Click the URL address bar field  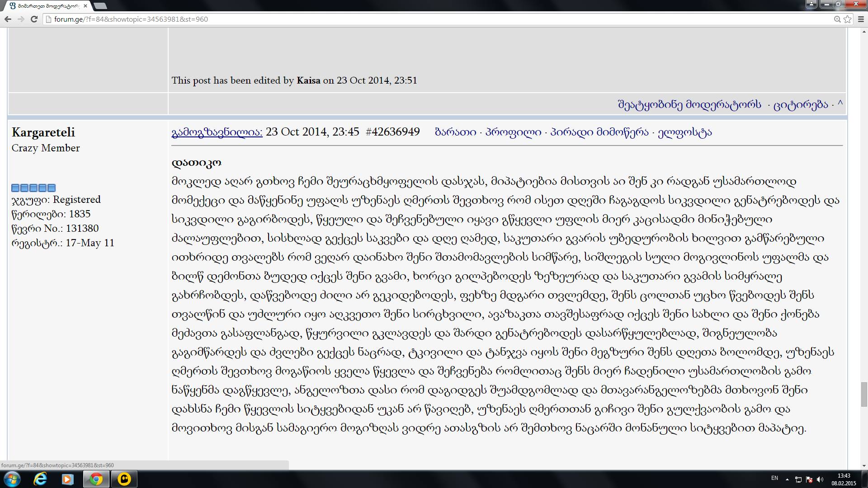[x=407, y=19]
